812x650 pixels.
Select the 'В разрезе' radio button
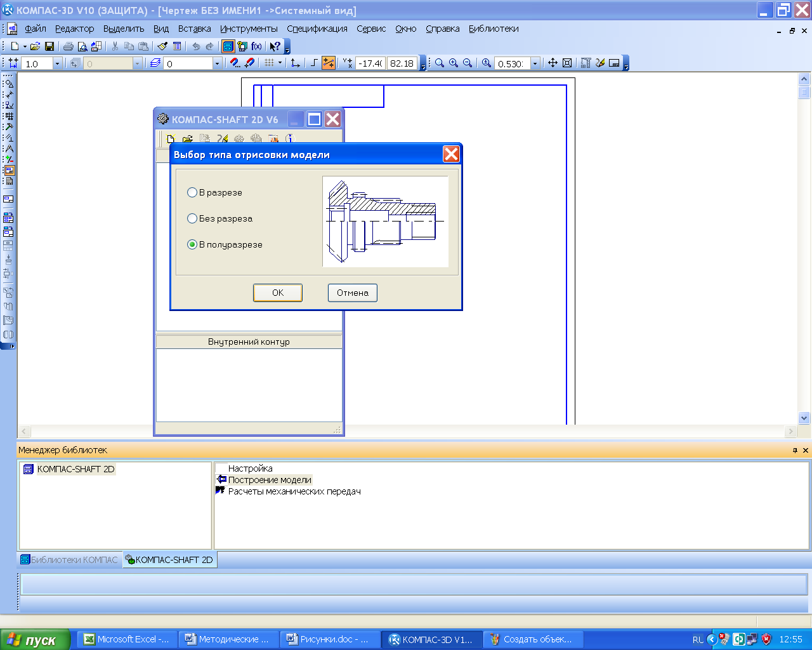pyautogui.click(x=192, y=192)
